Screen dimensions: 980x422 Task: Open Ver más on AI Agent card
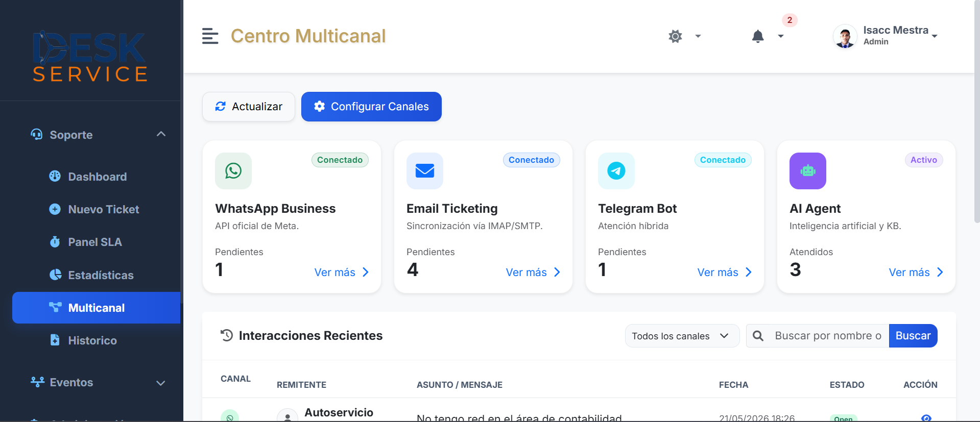tap(916, 272)
